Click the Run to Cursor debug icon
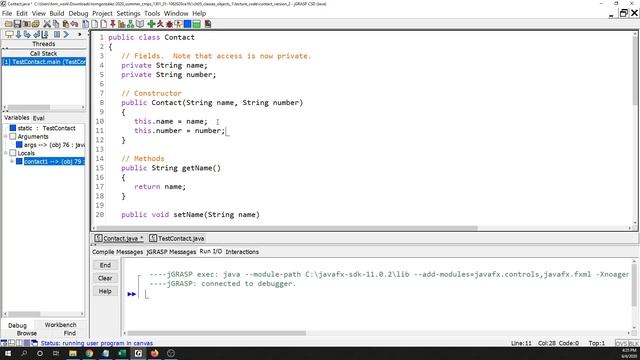The height and width of the screenshot is (360, 640). (45, 35)
